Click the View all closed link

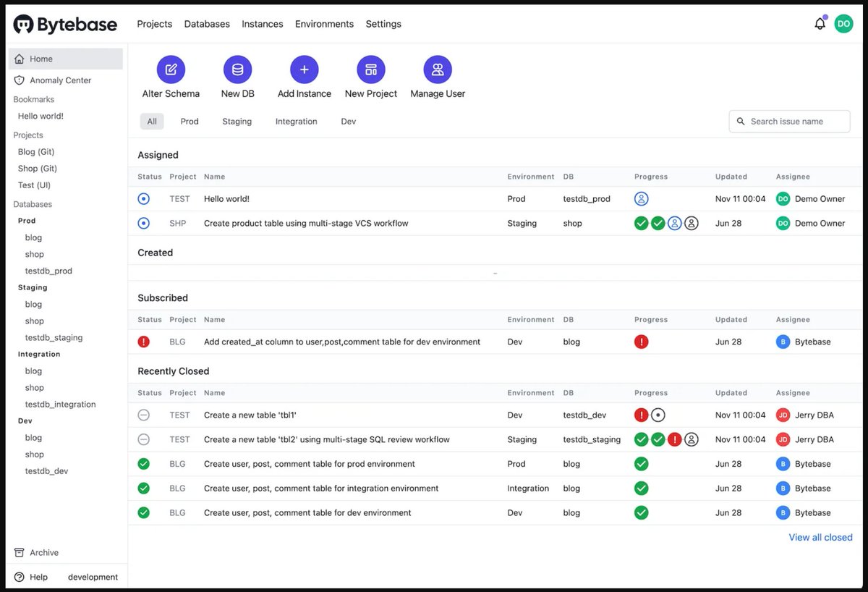pyautogui.click(x=820, y=537)
